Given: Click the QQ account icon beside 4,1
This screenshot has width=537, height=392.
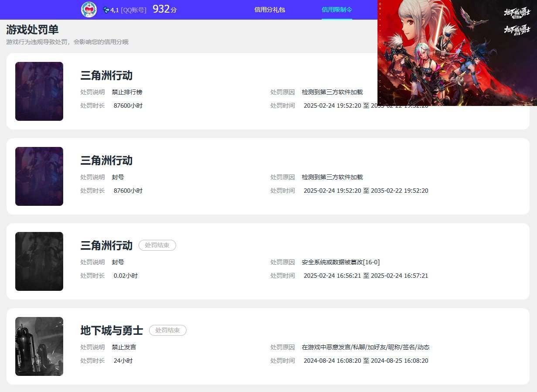Looking at the screenshot, I should tap(106, 10).
